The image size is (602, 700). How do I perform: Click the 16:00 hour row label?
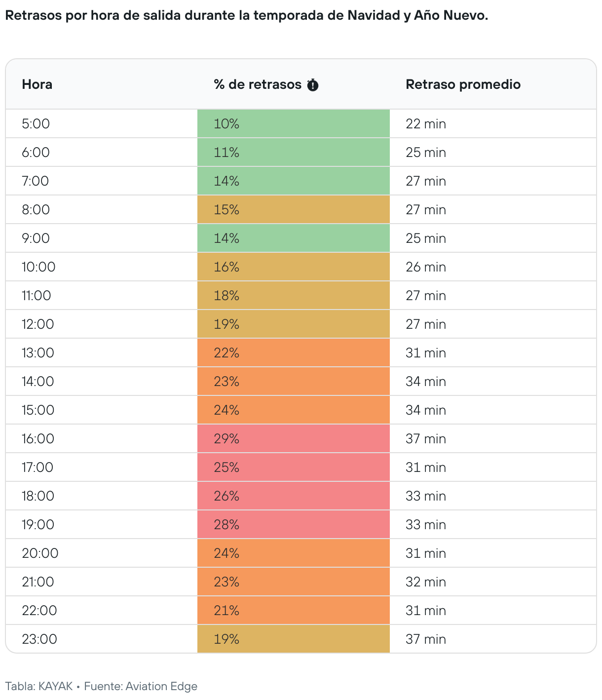click(x=38, y=438)
